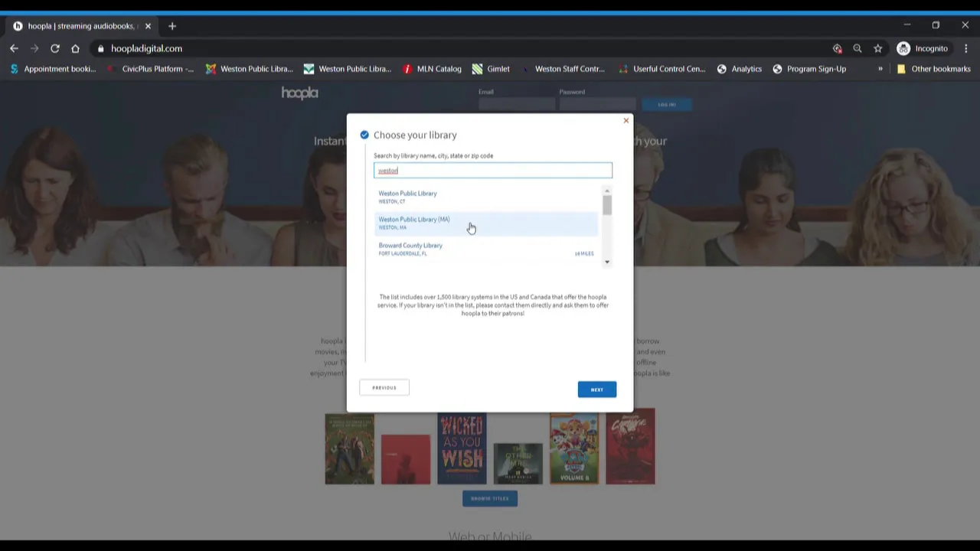Image resolution: width=980 pixels, height=551 pixels.
Task: Open the Analytics bookmark
Action: click(739, 69)
